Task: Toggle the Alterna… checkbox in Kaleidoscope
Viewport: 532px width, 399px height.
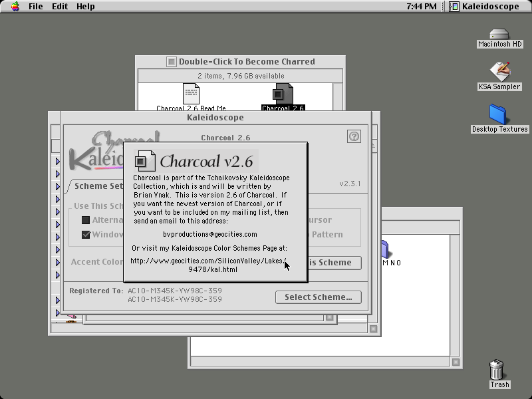Action: (x=86, y=220)
